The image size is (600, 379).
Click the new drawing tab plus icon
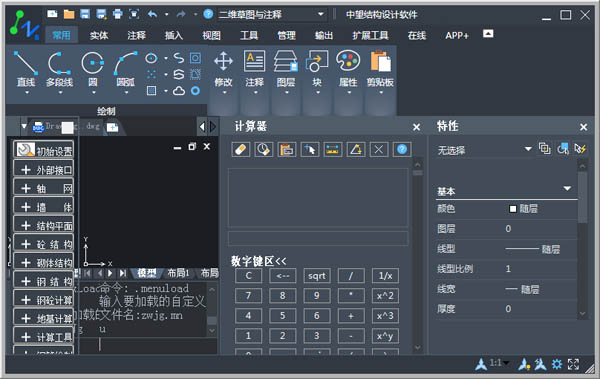point(112,127)
